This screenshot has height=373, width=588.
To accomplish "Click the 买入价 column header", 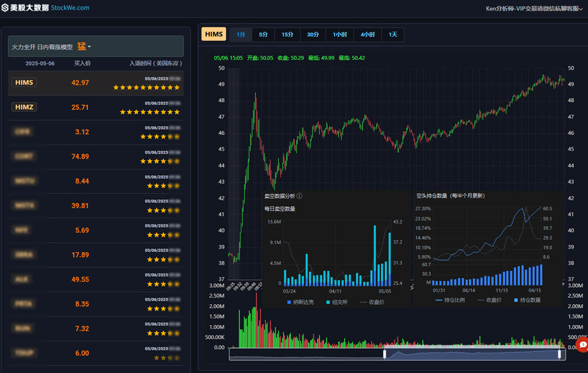I will click(82, 63).
